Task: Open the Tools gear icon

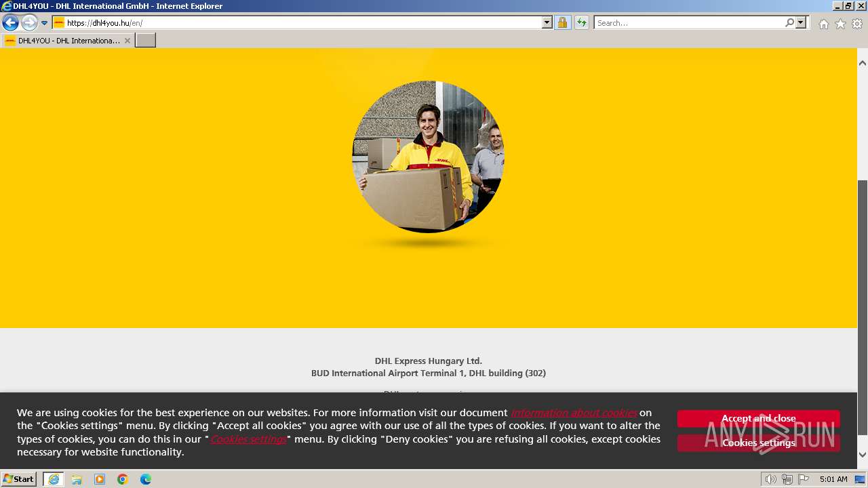Action: (x=857, y=24)
